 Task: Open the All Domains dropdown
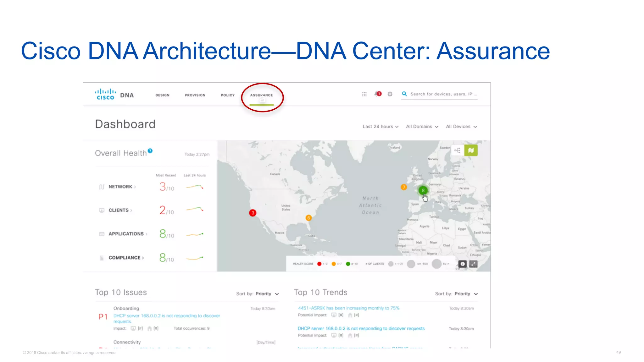pos(422,126)
